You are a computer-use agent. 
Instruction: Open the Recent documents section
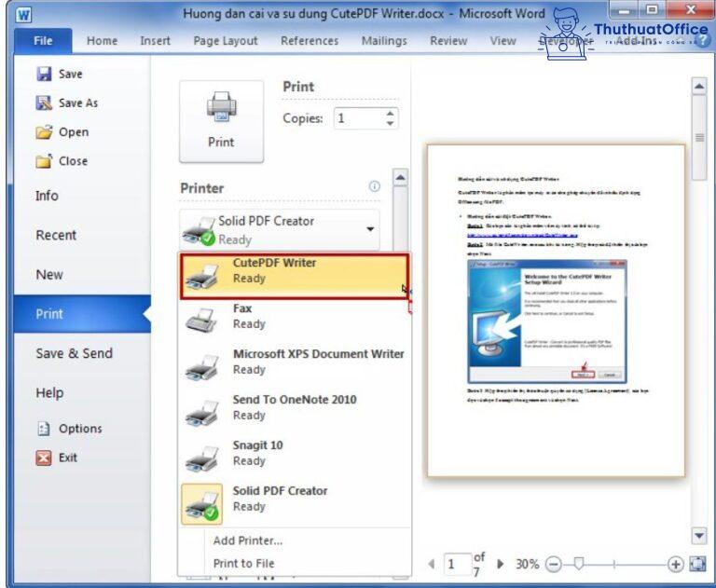tap(56, 235)
